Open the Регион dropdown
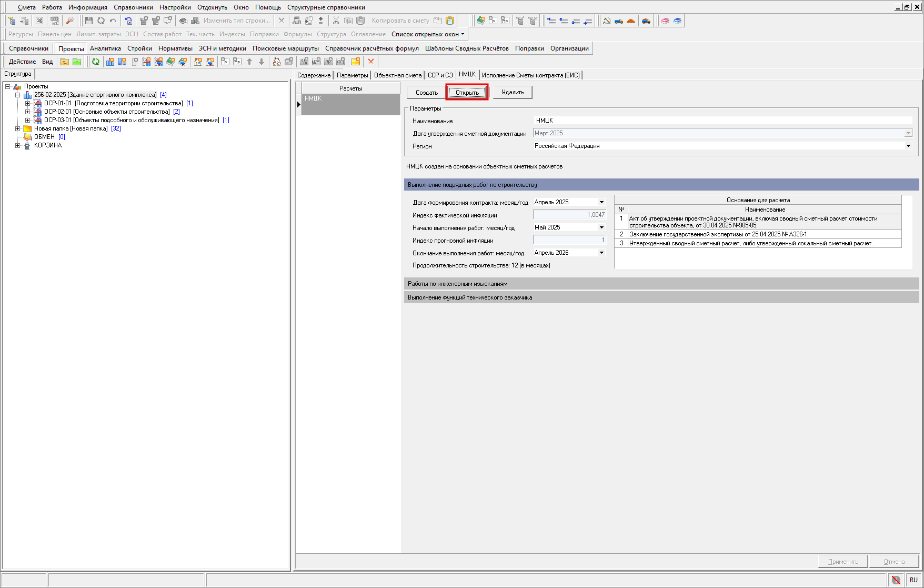Viewport: 924px width, 588px height. click(x=908, y=146)
